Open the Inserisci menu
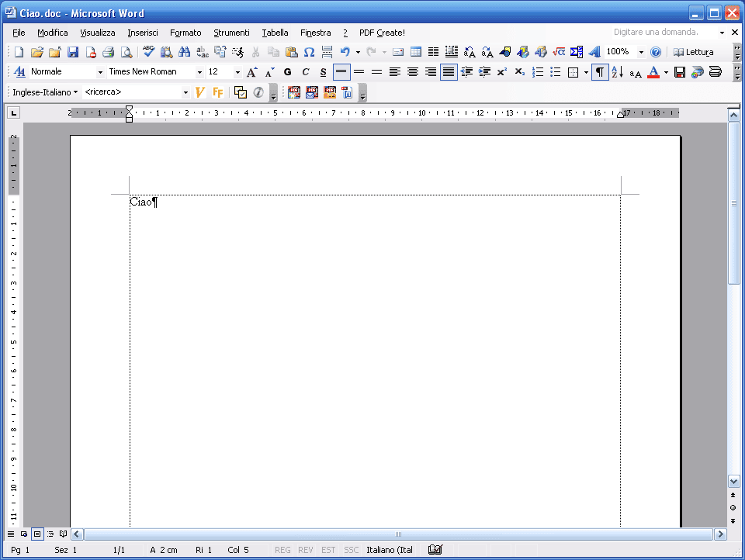This screenshot has width=745, height=560. [143, 33]
